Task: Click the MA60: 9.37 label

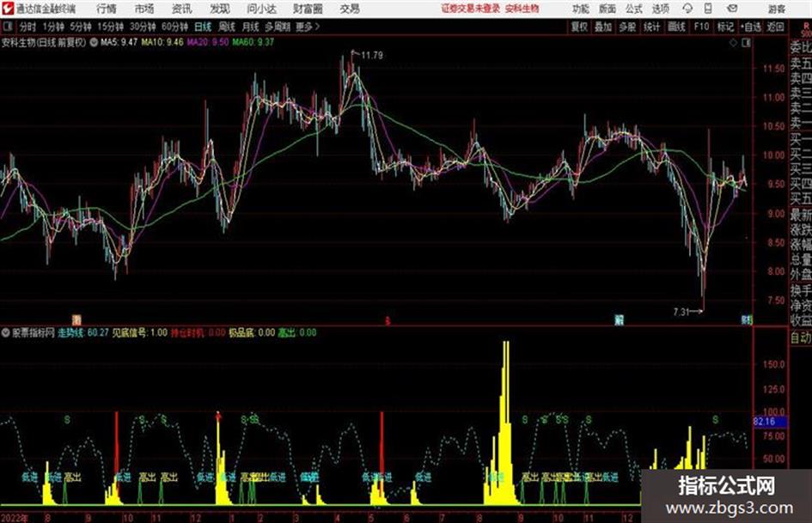Action: pyautogui.click(x=253, y=42)
